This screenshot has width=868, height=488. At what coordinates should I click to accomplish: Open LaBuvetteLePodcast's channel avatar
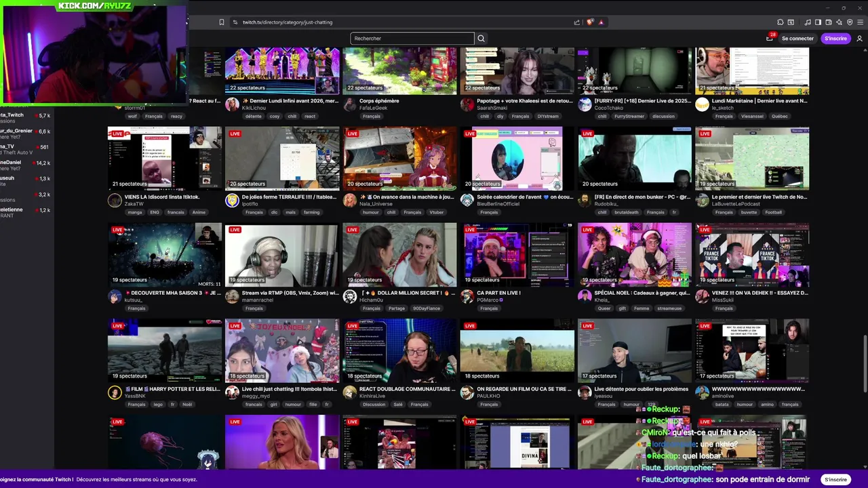click(x=702, y=200)
